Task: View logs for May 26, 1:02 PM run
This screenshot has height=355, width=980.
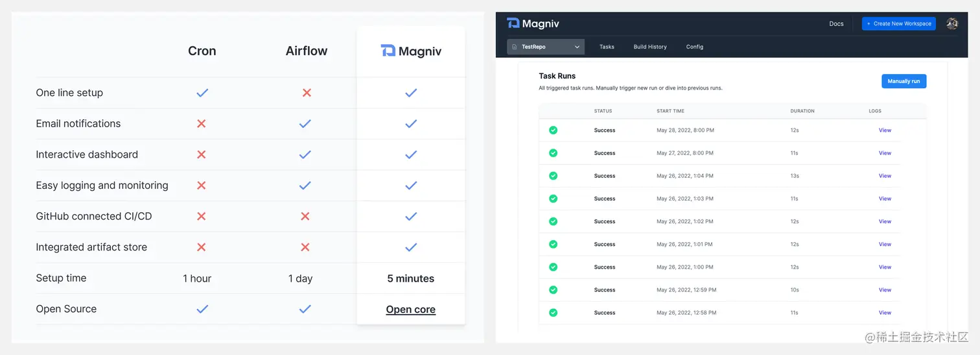Action: [885, 221]
